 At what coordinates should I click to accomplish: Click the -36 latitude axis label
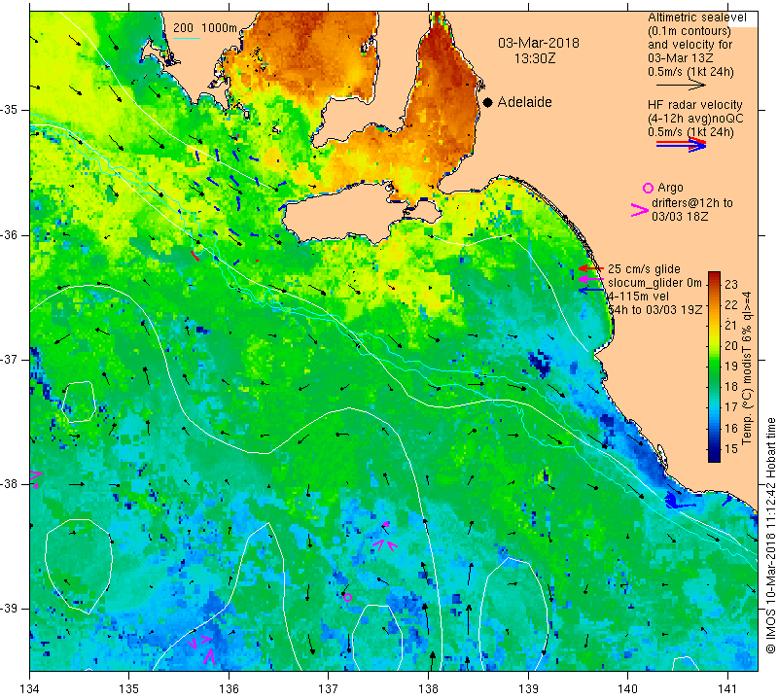pyautogui.click(x=10, y=234)
